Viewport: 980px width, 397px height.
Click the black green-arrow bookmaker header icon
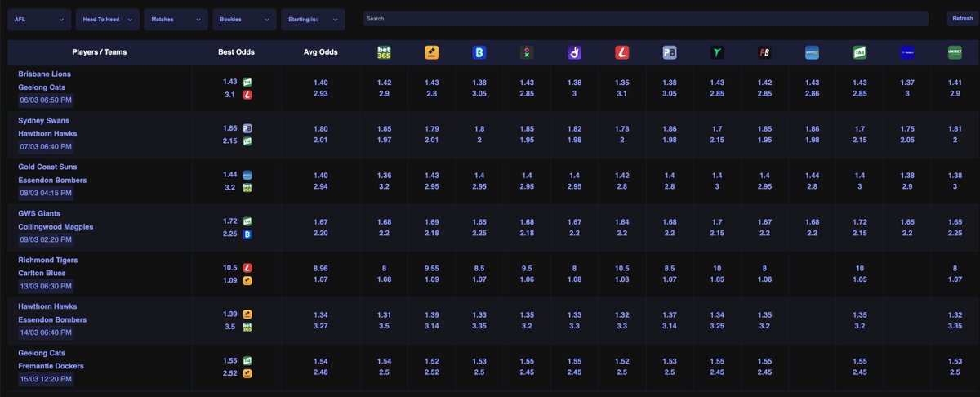click(x=717, y=53)
